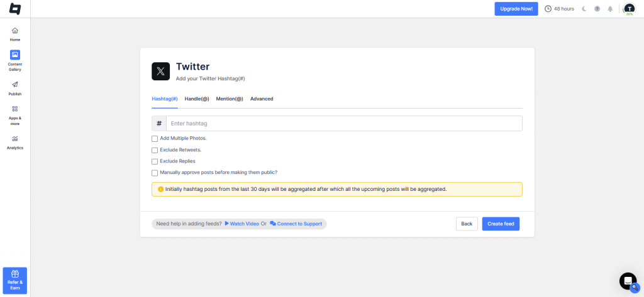Open the user profile avatar menu
The image size is (644, 297).
629,9
